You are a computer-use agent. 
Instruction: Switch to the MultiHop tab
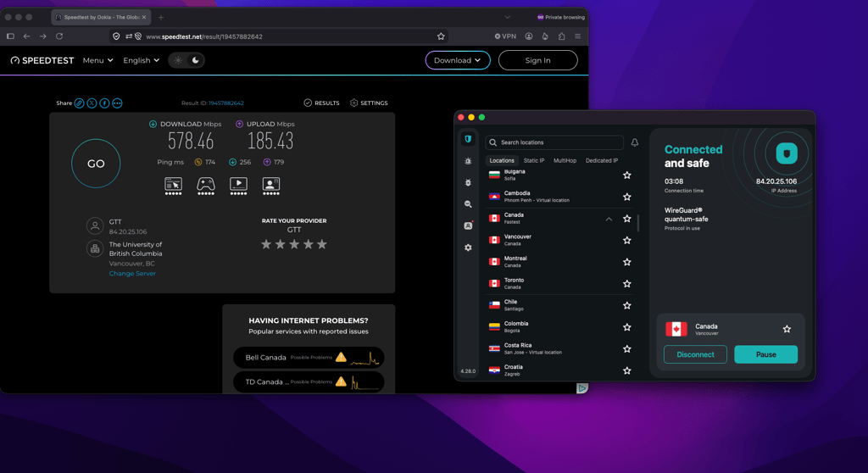(x=565, y=160)
